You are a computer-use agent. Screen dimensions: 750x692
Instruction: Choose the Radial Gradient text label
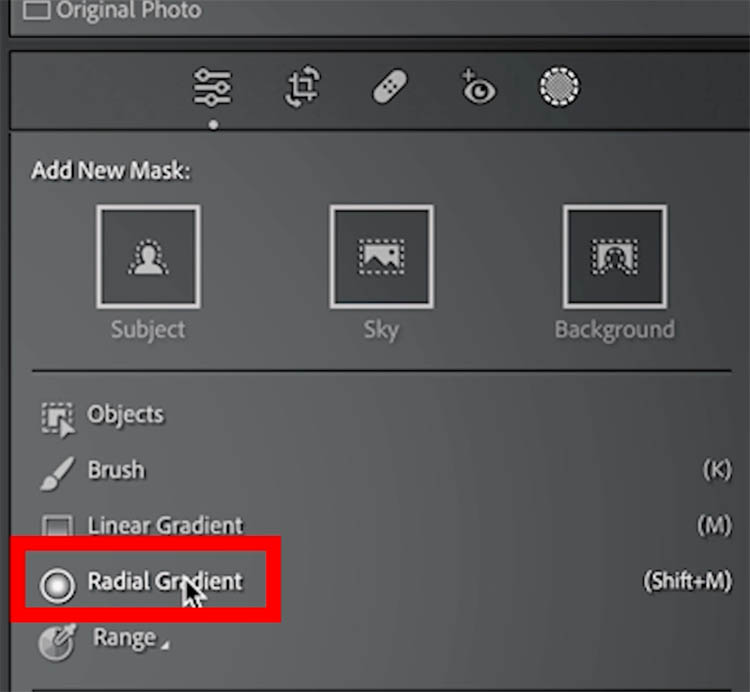164,581
